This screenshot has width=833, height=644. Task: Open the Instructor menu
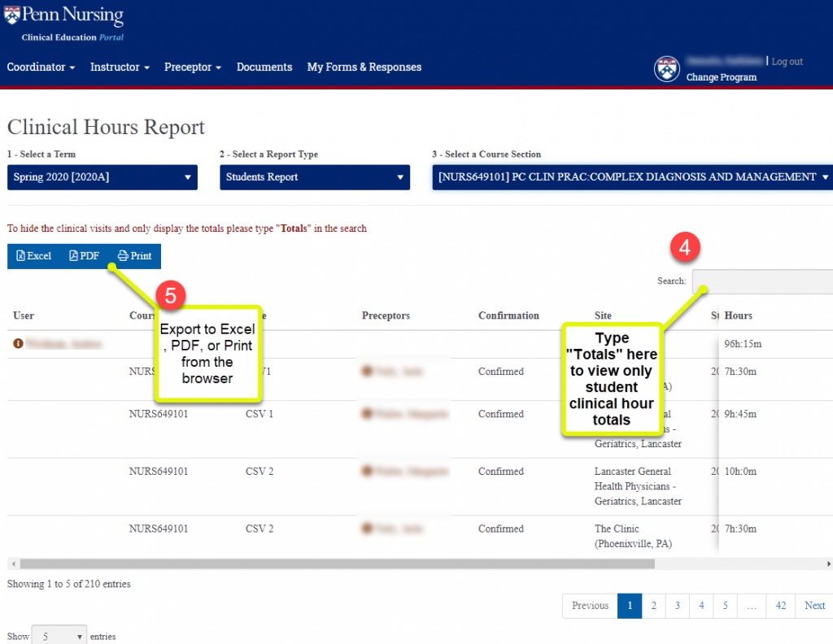[x=120, y=67]
